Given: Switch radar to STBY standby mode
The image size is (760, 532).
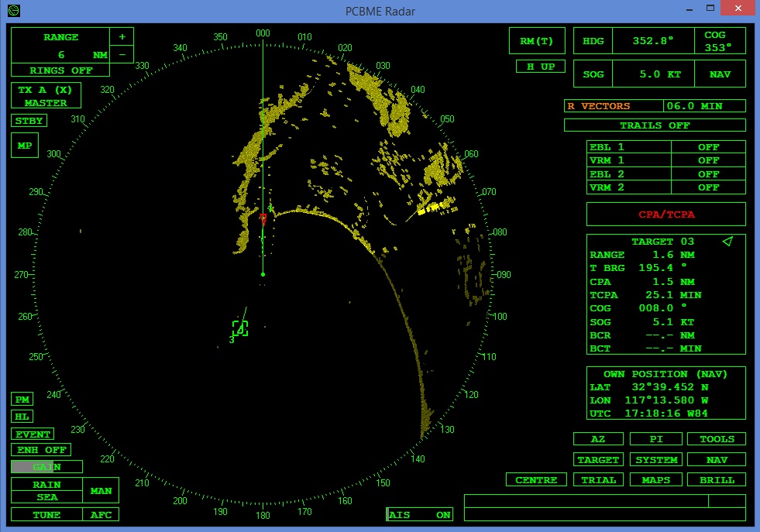Looking at the screenshot, I should [28, 120].
